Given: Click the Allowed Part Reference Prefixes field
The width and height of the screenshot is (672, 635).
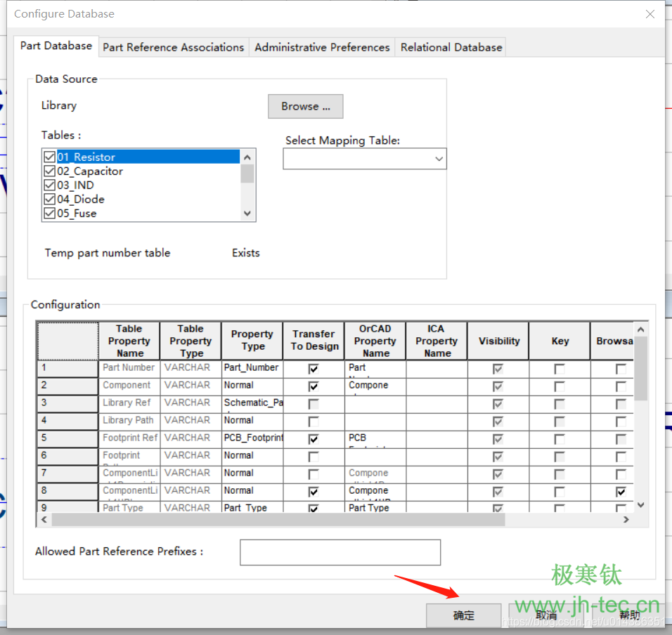Looking at the screenshot, I should point(340,552).
